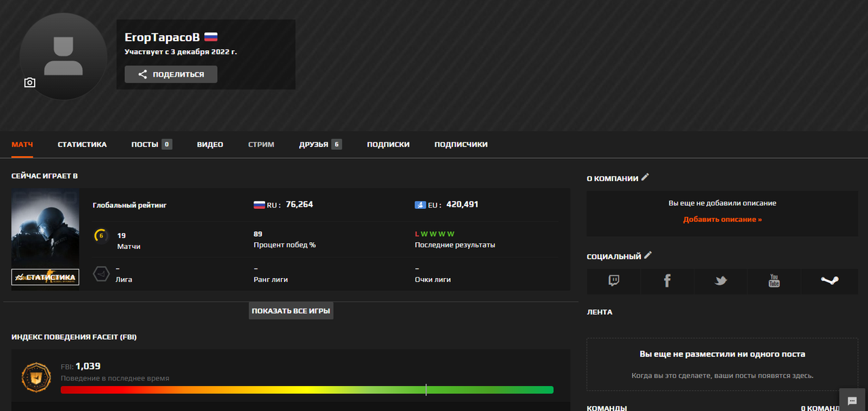Click the YouTube social icon

coord(774,281)
